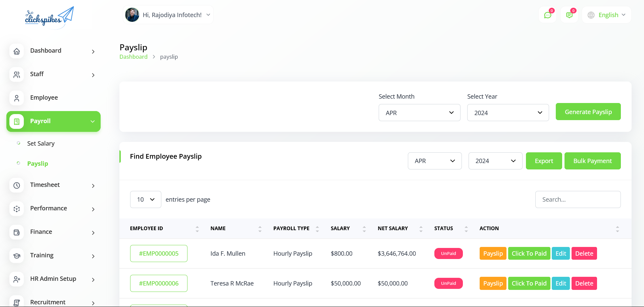Open Set Salary submenu item
Screen dimensions: 644x307
coord(41,144)
